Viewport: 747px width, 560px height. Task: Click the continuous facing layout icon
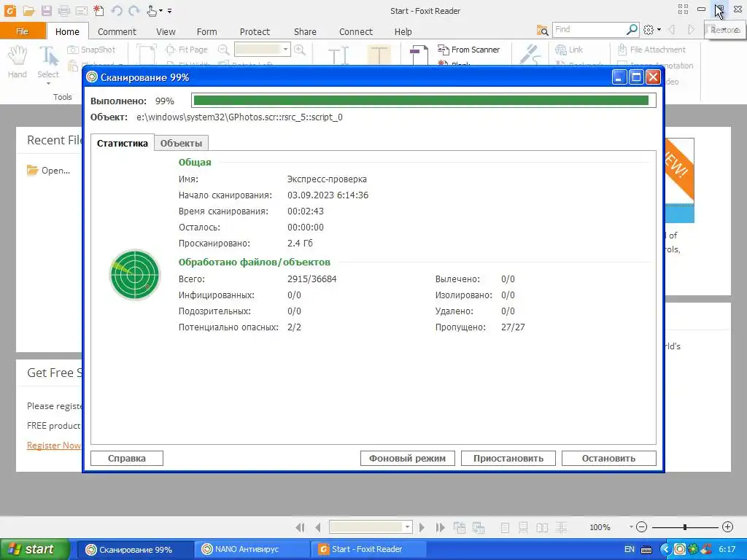click(x=561, y=527)
